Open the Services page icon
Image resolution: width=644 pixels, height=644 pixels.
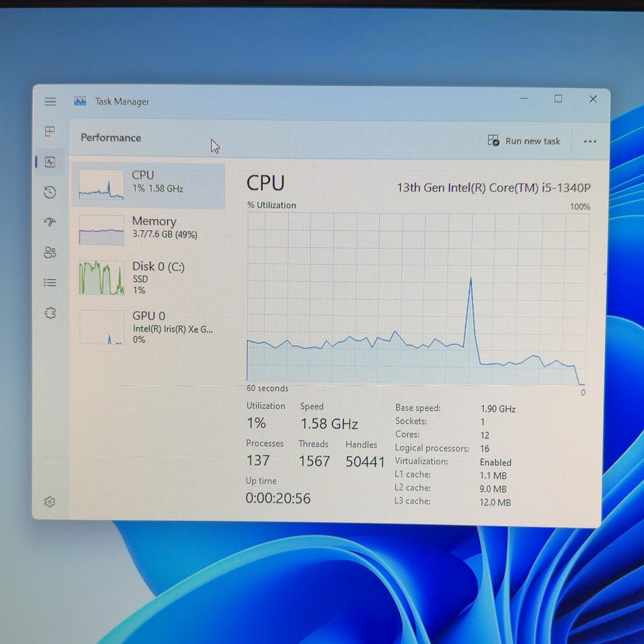(50, 313)
